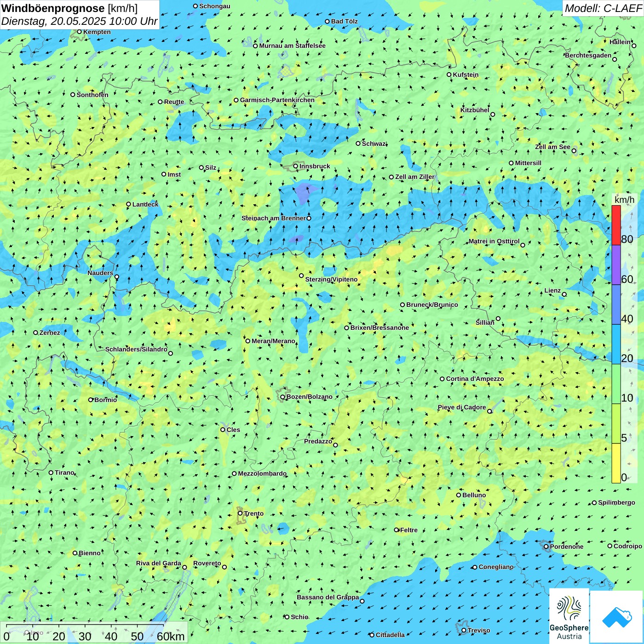
Task: Click the 'Cles' town label
Action: [233, 430]
